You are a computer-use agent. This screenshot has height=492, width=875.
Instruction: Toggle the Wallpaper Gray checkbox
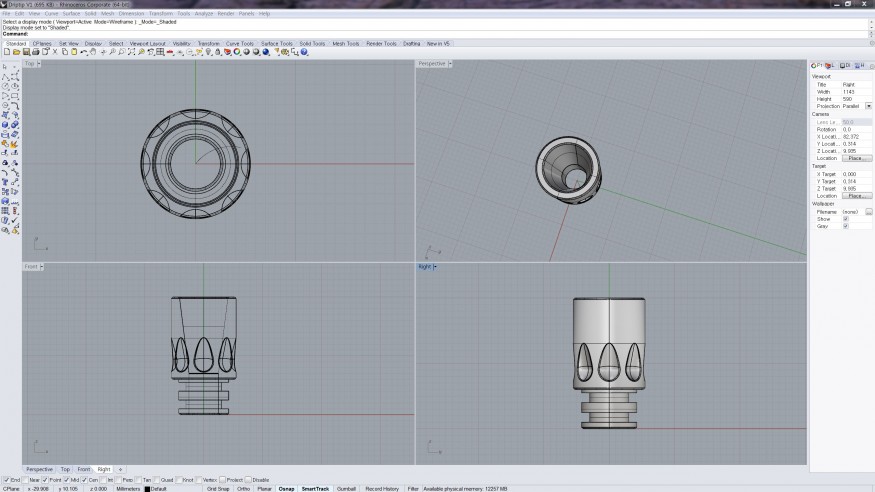(845, 226)
